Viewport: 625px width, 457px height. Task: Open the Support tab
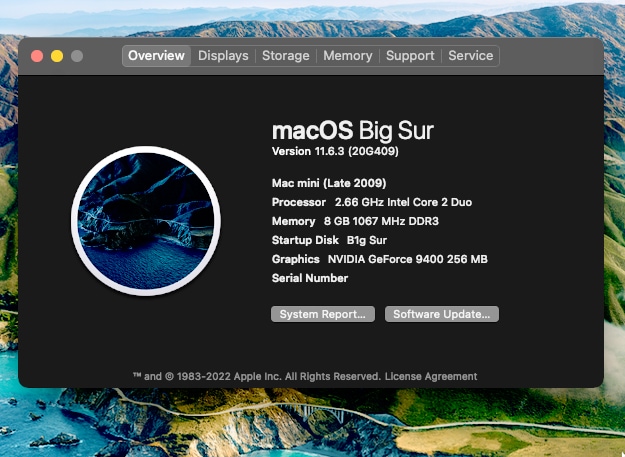410,56
